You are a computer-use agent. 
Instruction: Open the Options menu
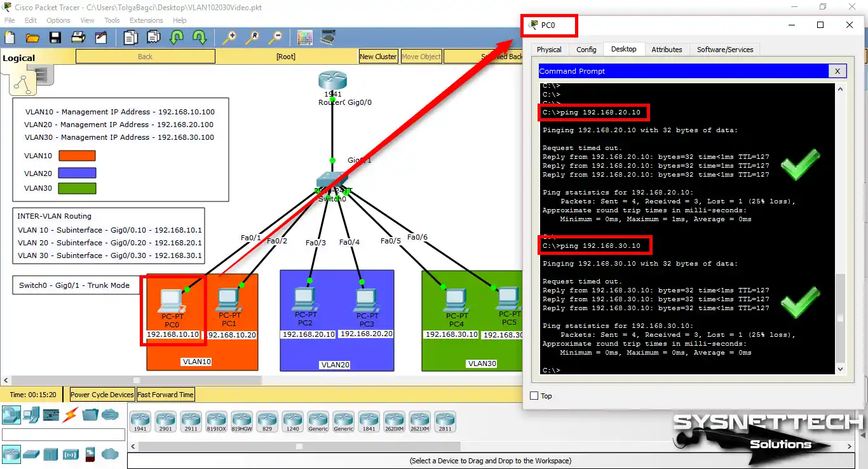pyautogui.click(x=58, y=20)
